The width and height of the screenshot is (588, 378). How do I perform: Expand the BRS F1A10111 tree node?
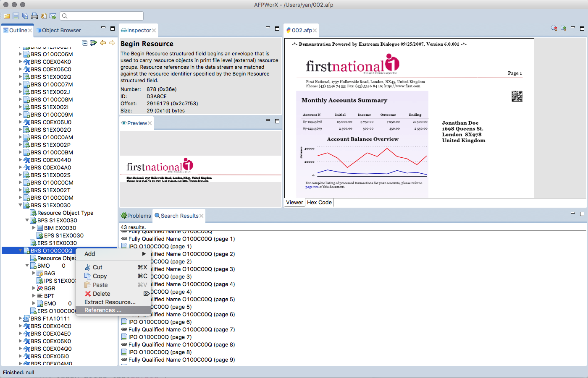(21, 318)
